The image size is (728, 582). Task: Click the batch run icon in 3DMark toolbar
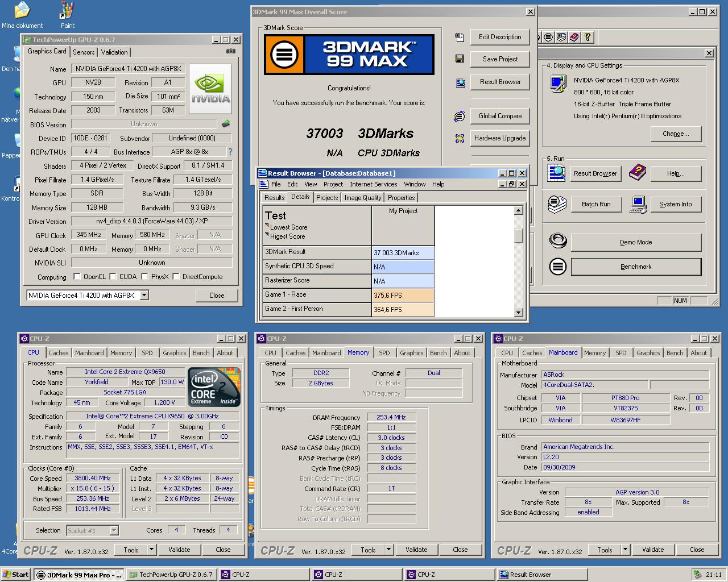pos(561,37)
